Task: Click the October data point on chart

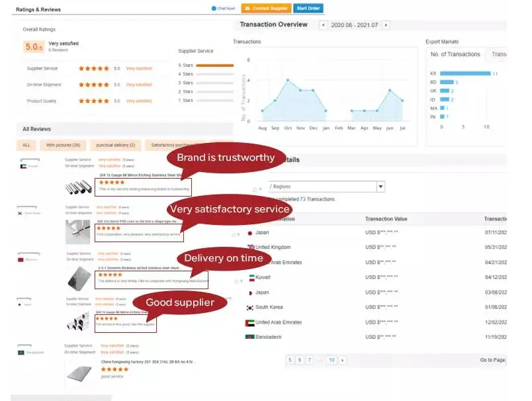Action: click(x=288, y=80)
